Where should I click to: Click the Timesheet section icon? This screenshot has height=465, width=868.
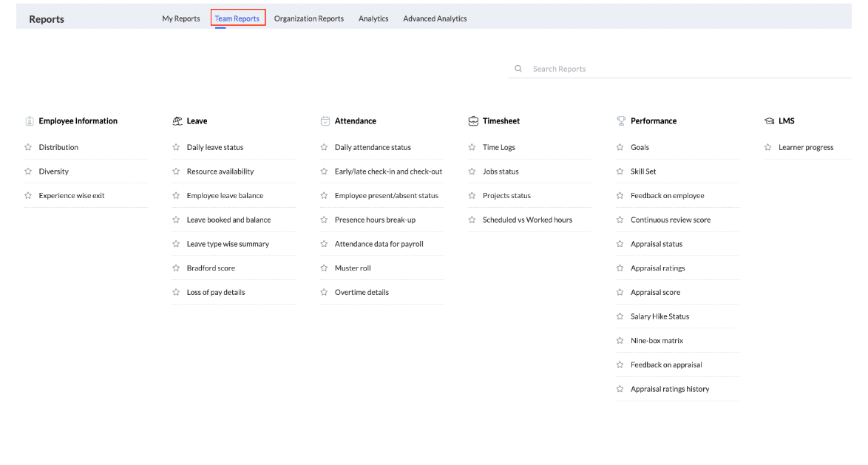coord(472,120)
